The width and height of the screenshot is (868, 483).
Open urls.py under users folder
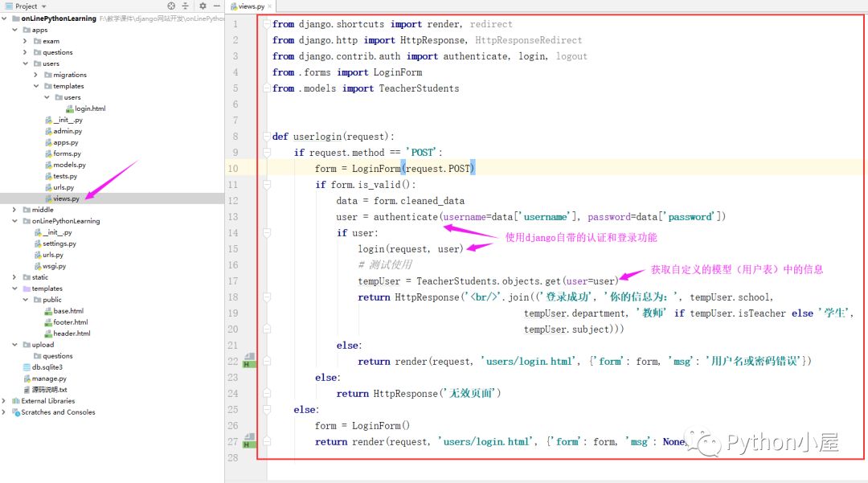[63, 187]
